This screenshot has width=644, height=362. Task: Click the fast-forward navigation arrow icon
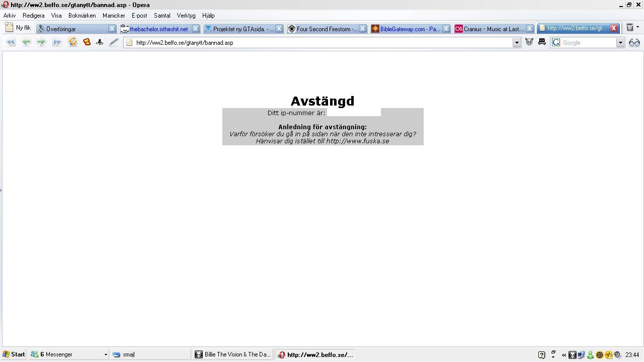tap(57, 42)
